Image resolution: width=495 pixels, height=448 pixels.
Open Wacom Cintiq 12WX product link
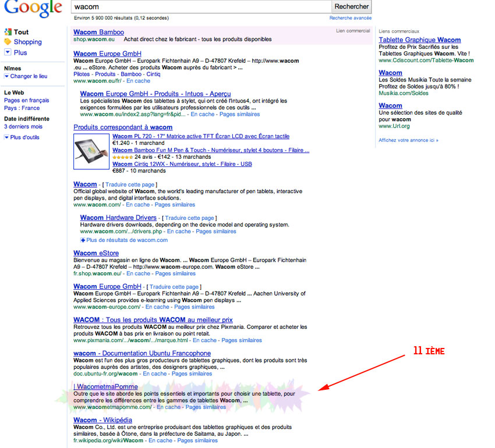pos(182,164)
